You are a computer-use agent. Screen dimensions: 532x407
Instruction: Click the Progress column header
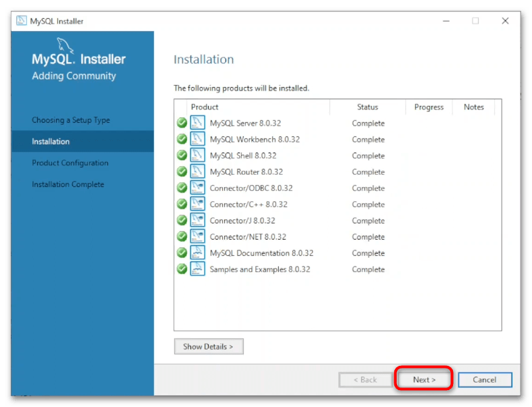coord(429,107)
